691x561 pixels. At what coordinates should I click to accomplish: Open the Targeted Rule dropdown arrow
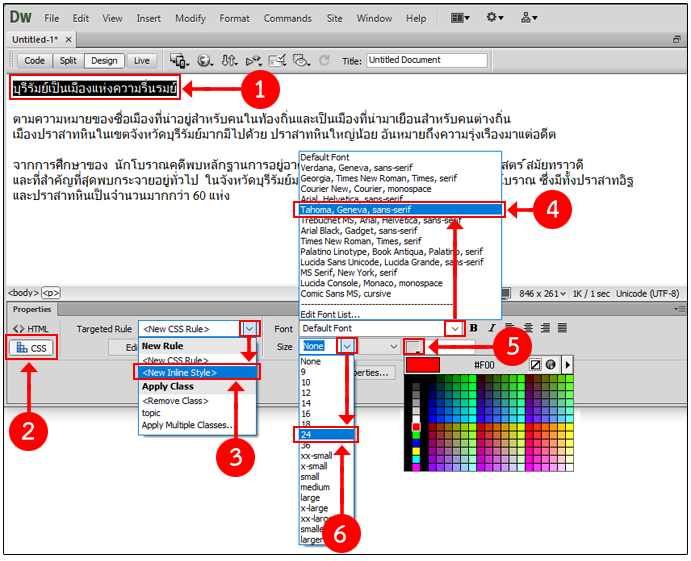(250, 328)
